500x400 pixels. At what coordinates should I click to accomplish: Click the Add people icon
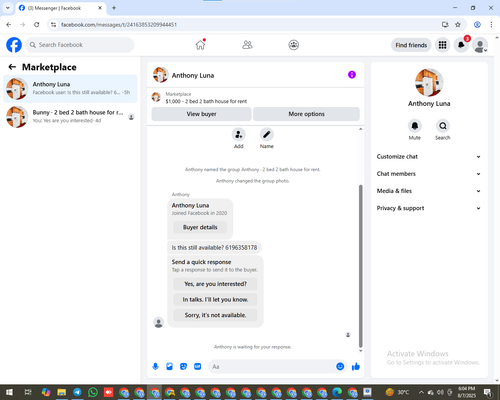(239, 135)
